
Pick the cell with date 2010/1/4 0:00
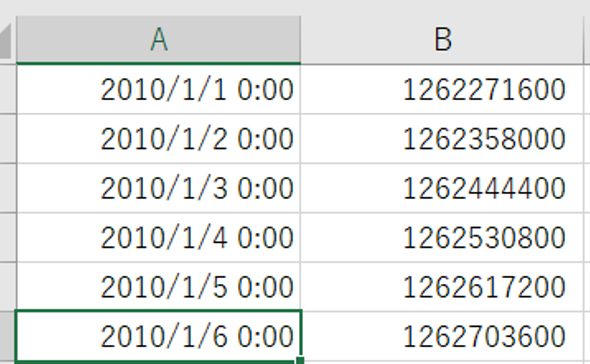159,237
